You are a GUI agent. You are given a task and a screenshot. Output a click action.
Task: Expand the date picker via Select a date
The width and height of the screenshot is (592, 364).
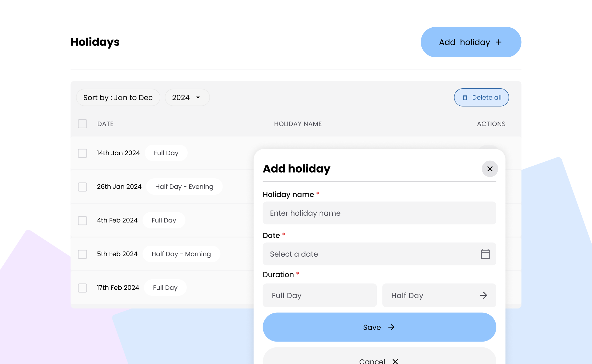334,254
